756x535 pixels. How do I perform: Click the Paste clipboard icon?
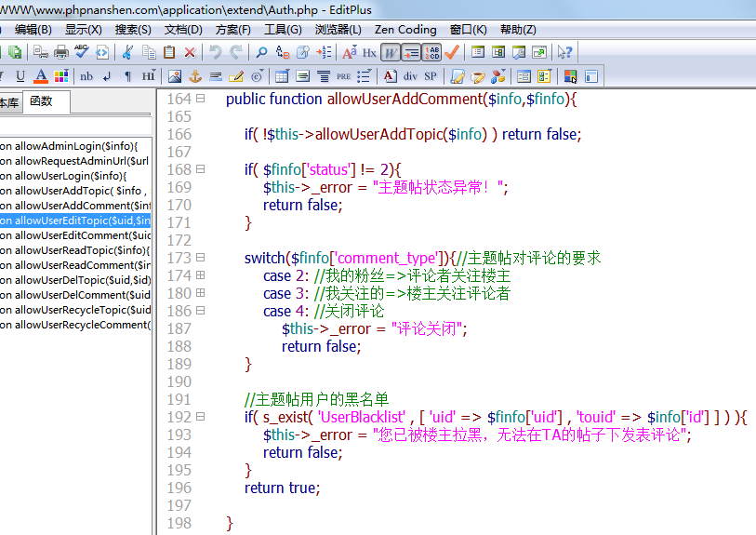pos(169,52)
